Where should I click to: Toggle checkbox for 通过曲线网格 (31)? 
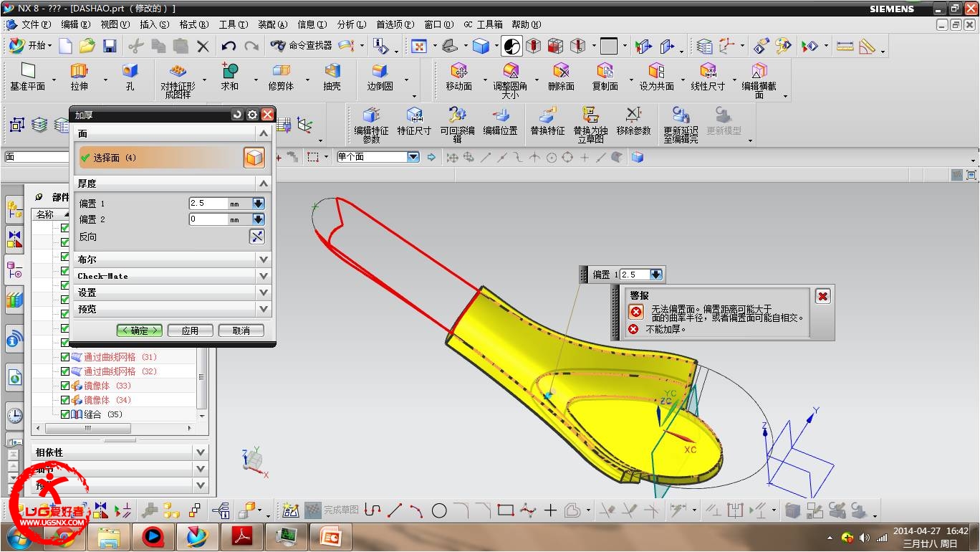click(65, 357)
